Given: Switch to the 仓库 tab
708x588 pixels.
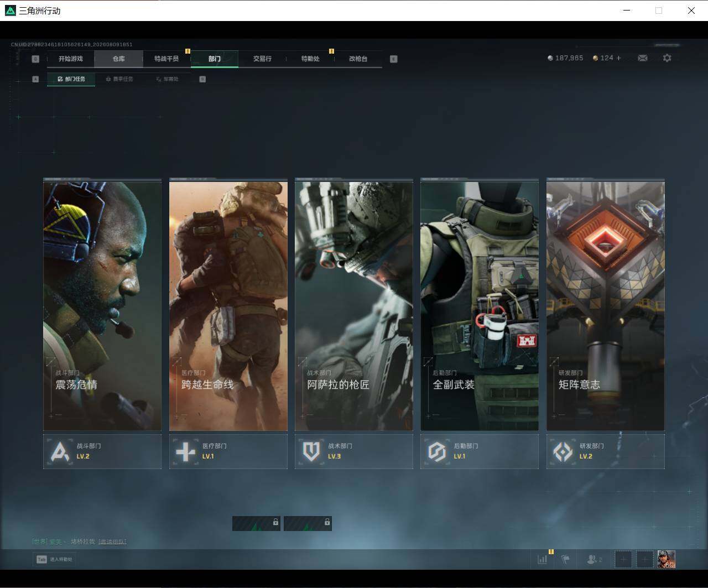Looking at the screenshot, I should [119, 59].
